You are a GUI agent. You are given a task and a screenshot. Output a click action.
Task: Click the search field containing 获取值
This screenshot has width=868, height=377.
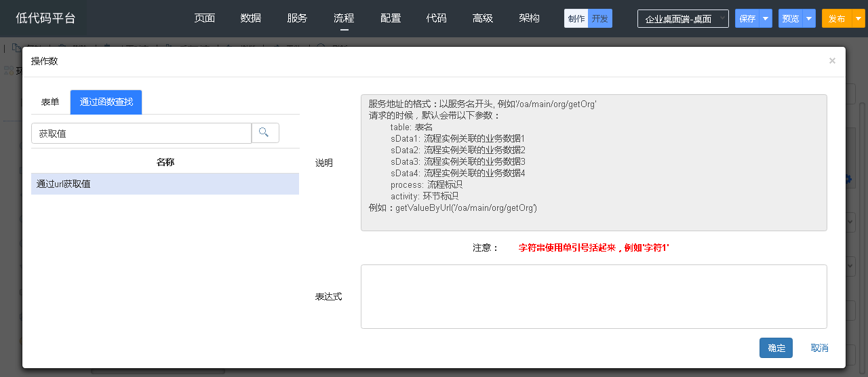(x=141, y=134)
